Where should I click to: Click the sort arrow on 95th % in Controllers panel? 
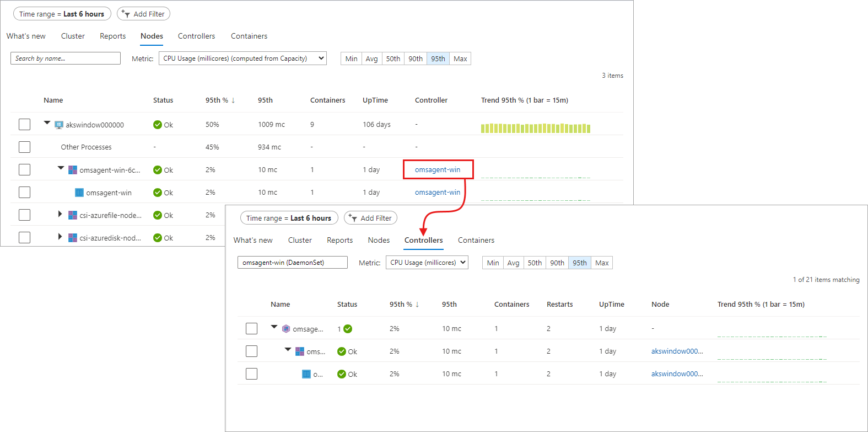click(417, 305)
